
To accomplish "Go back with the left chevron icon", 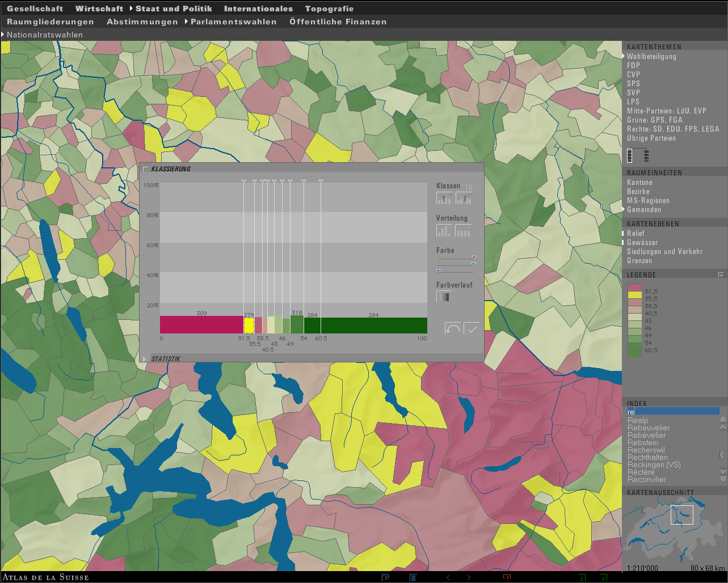I will pyautogui.click(x=448, y=577).
